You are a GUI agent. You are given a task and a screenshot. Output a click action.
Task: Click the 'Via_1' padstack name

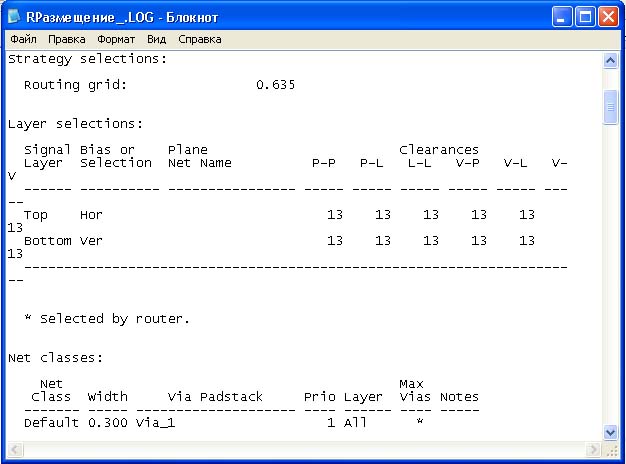click(156, 423)
